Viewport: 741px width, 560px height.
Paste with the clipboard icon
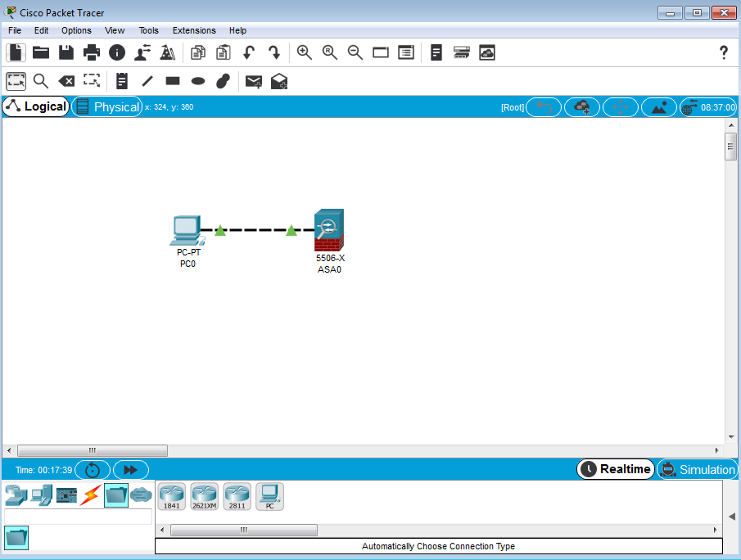click(x=223, y=52)
